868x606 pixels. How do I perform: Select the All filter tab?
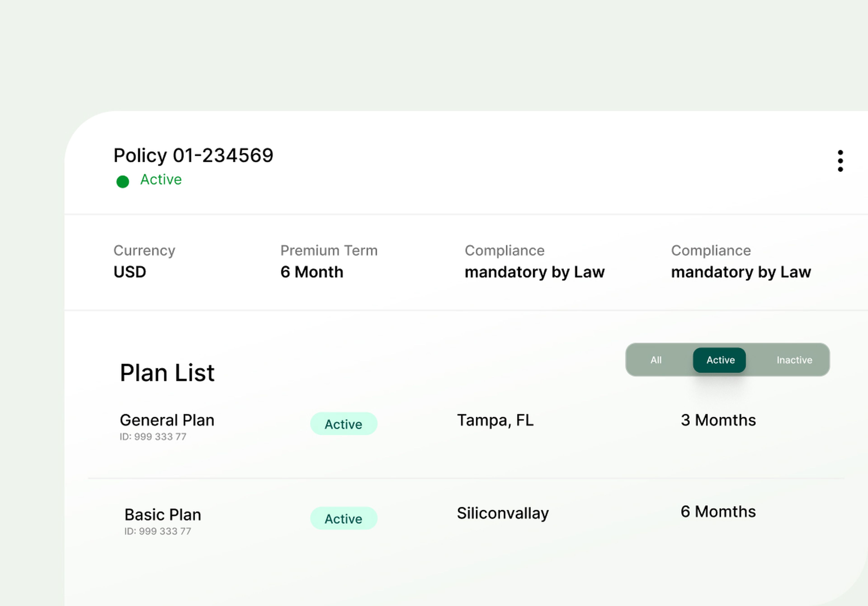[656, 360]
